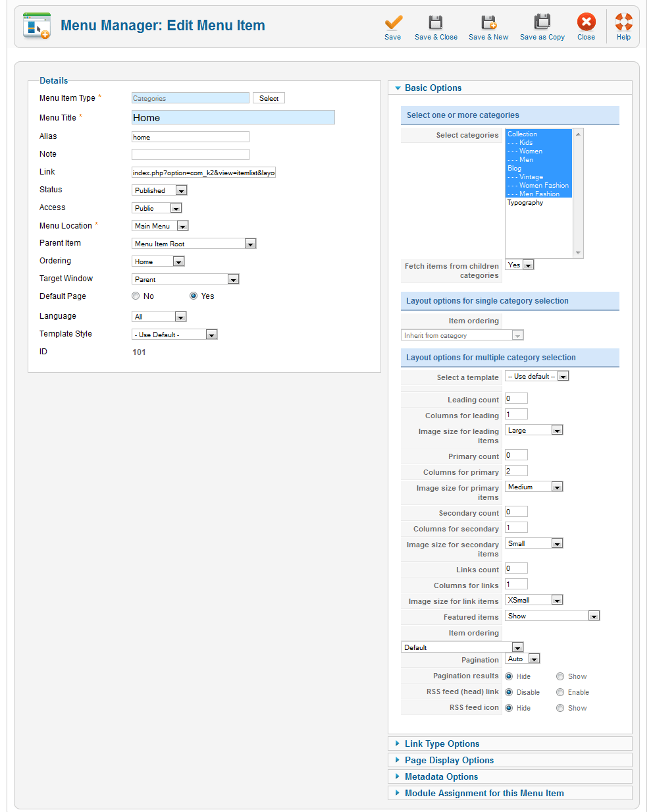Expand Module Assignment for this Menu Item
The image size is (653, 812).
click(510, 793)
